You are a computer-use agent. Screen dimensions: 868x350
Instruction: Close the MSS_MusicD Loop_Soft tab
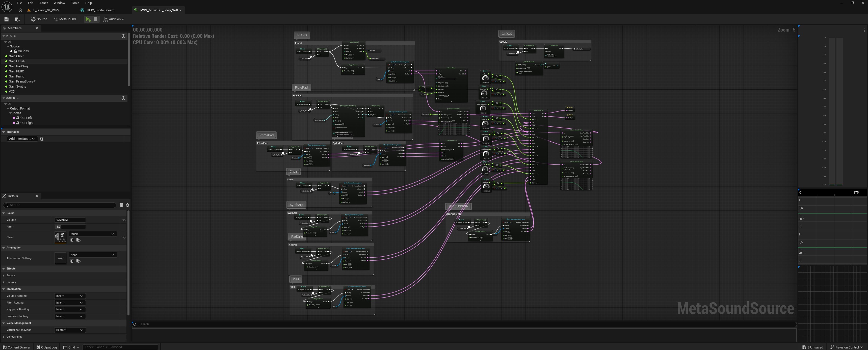click(180, 10)
